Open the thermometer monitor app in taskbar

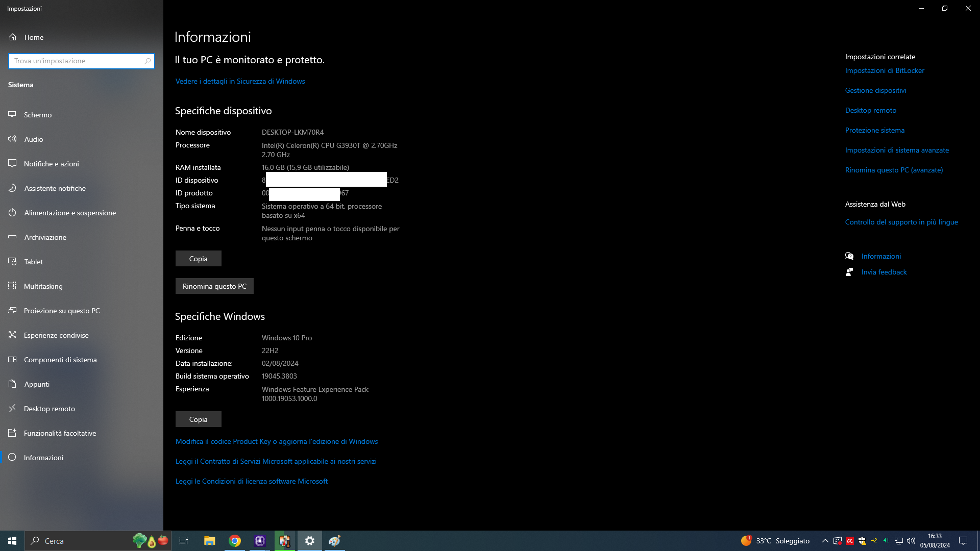click(285, 541)
